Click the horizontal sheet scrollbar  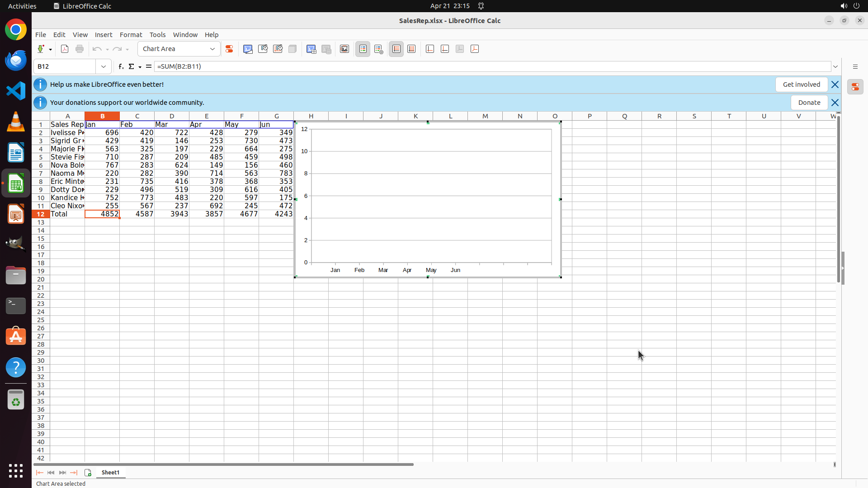point(223,465)
